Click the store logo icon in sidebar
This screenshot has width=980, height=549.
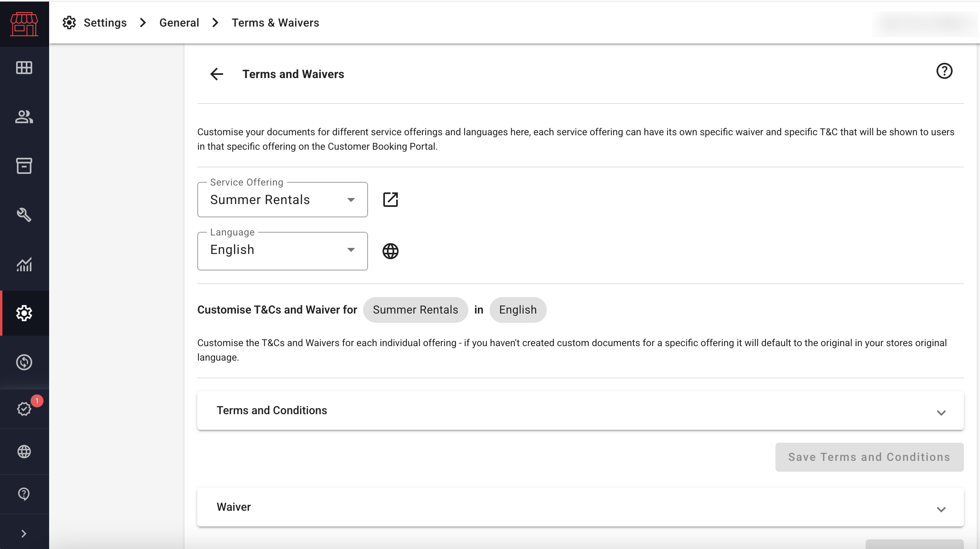(24, 24)
